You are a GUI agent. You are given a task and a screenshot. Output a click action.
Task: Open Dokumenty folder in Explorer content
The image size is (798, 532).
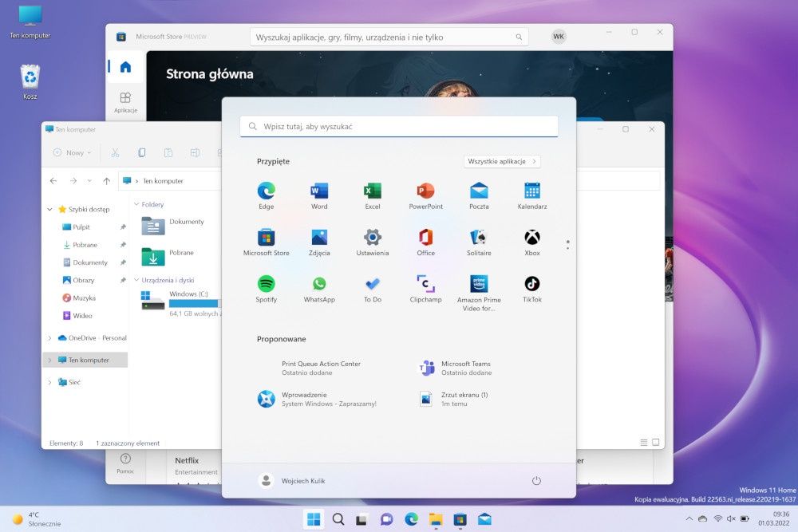tap(173, 225)
